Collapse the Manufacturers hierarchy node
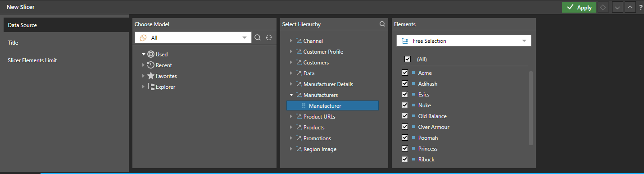The height and width of the screenshot is (174, 644). click(x=291, y=95)
